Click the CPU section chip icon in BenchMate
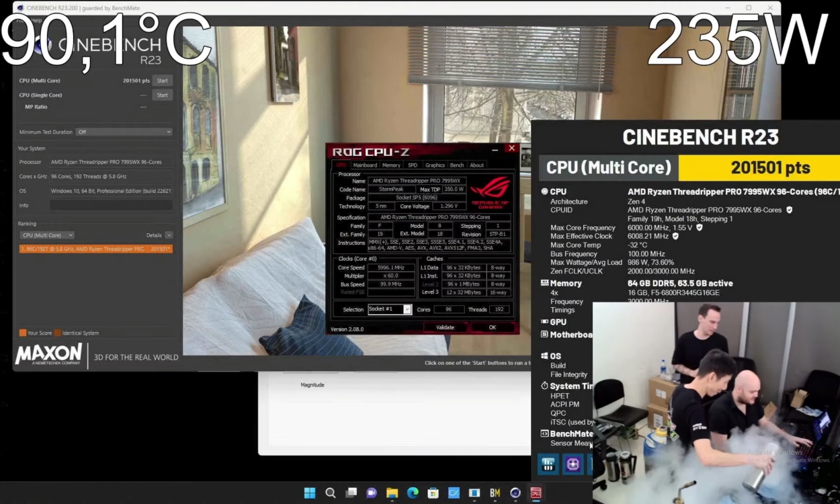Viewport: 840px width, 504px height. pyautogui.click(x=544, y=192)
